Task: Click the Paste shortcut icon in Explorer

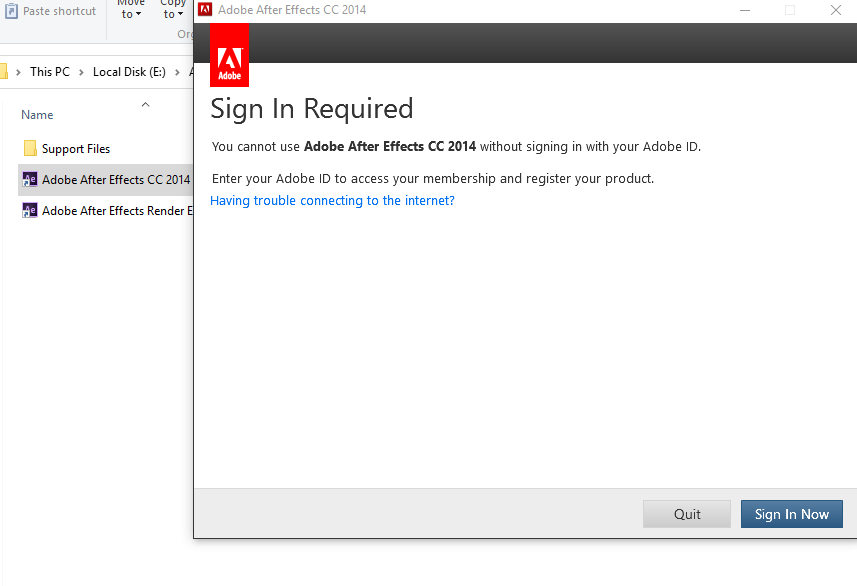Action: tap(11, 11)
